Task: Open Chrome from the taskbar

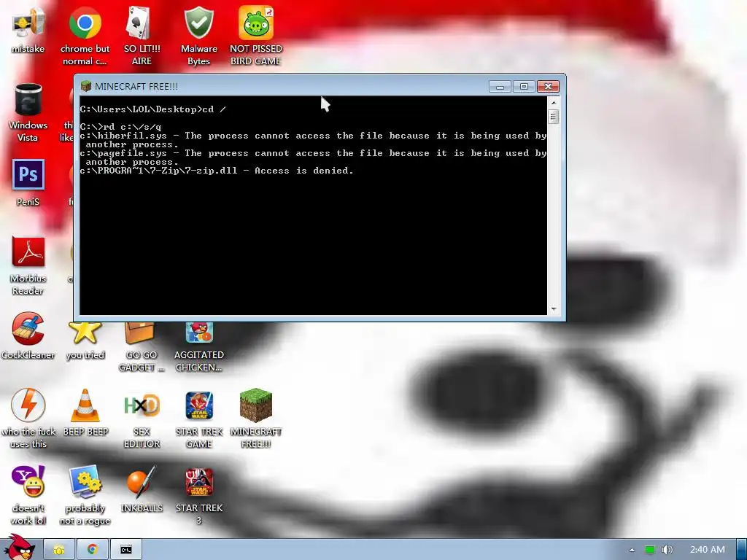Action: 93,550
